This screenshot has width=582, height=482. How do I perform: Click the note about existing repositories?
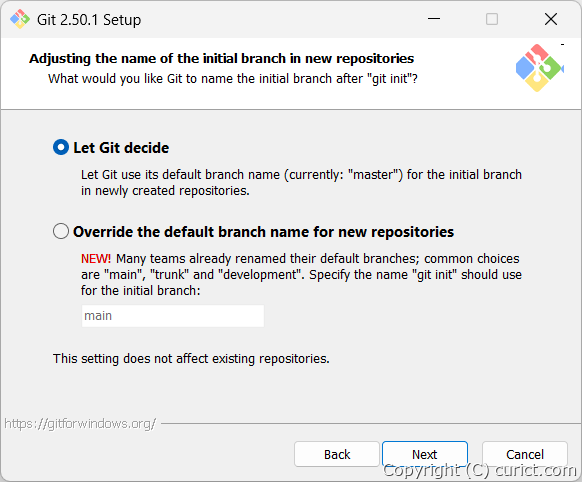pyautogui.click(x=191, y=359)
